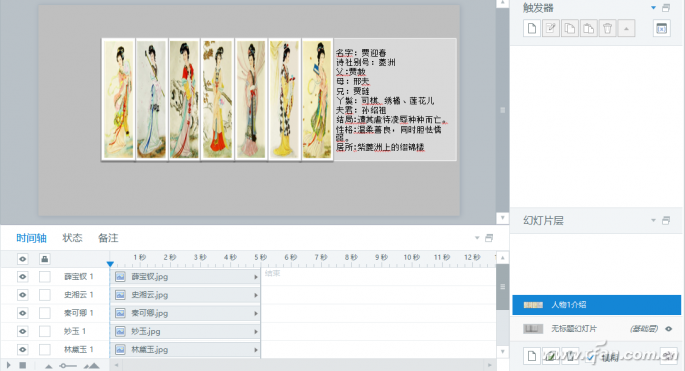Expand the arrow on the 薛宝钗.jpg bar
The image size is (685, 371).
click(x=256, y=277)
